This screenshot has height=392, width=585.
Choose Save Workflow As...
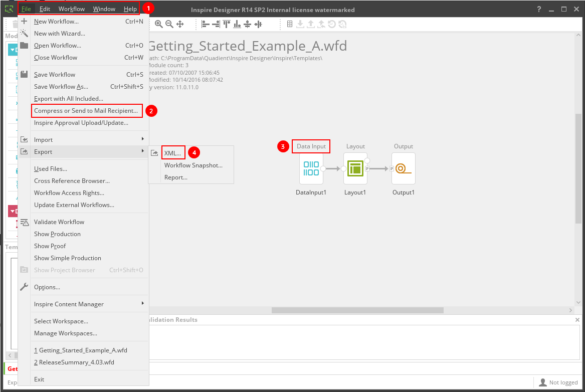[x=84, y=87]
